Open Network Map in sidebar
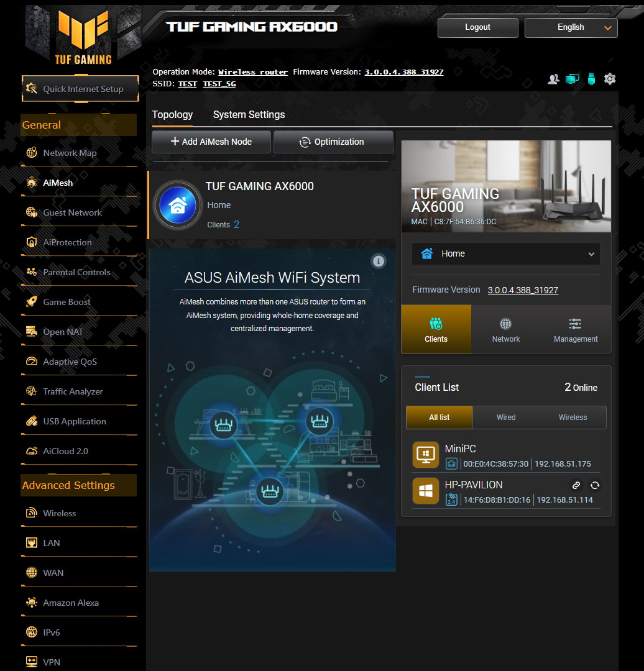The height and width of the screenshot is (671, 644). click(x=70, y=153)
